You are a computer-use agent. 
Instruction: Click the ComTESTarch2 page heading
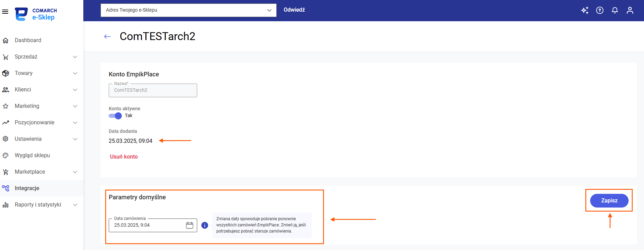click(x=157, y=36)
